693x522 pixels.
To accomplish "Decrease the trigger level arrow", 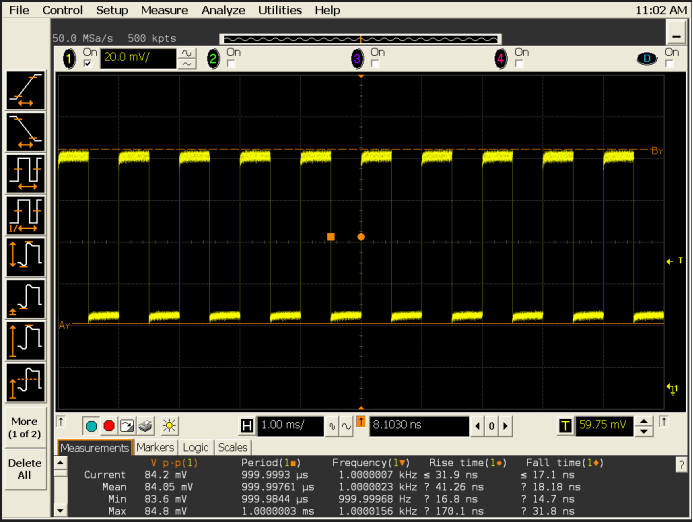I will click(644, 431).
